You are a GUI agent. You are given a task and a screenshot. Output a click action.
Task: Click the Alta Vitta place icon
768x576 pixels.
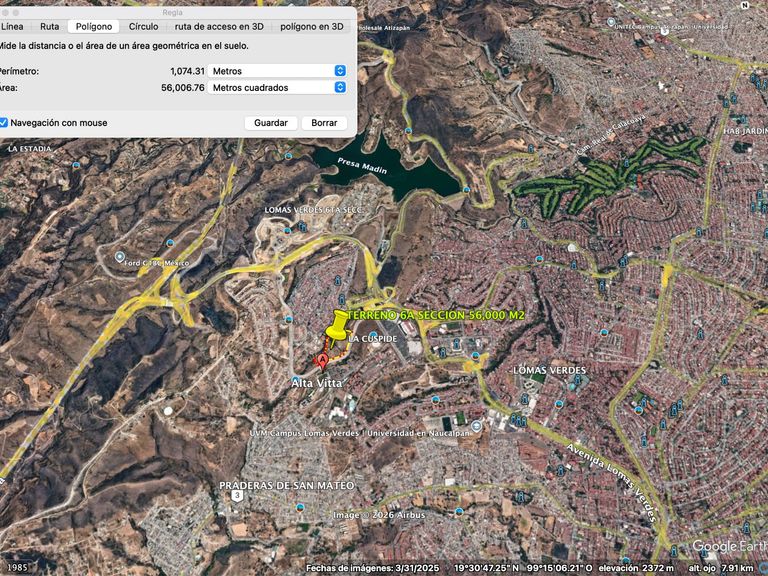tap(297, 381)
